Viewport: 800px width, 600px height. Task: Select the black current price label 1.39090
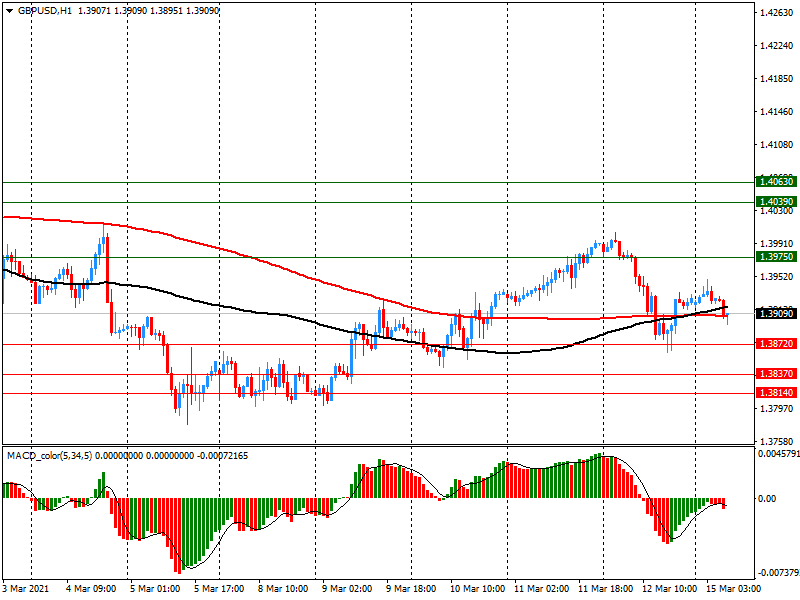pos(776,314)
